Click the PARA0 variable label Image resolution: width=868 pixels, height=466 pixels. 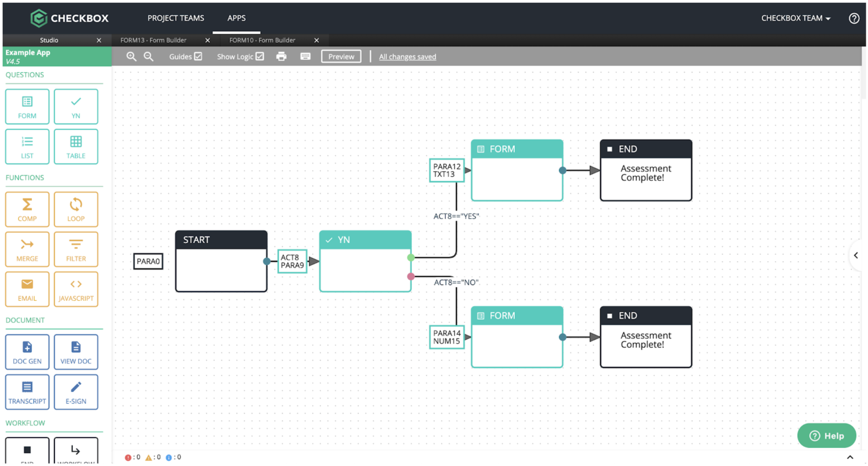(x=148, y=261)
